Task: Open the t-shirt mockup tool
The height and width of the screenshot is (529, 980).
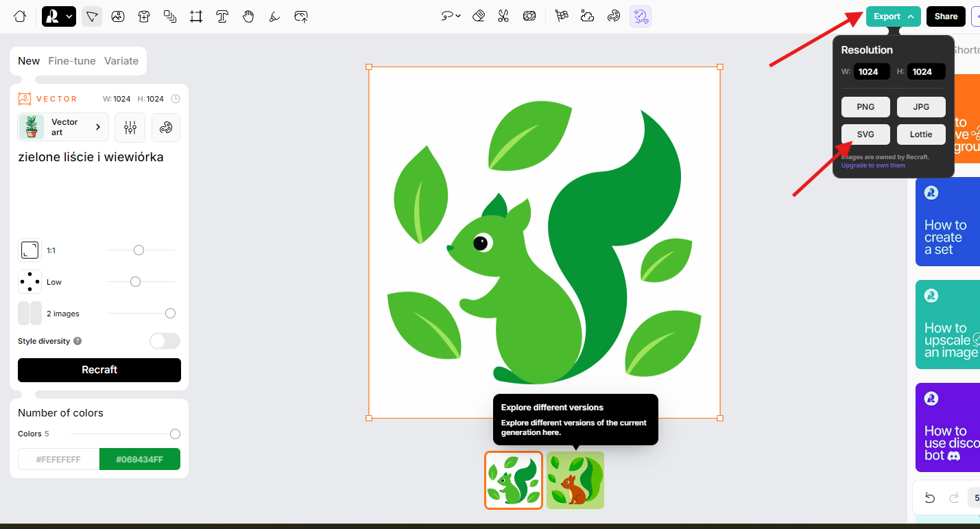Action: (x=144, y=16)
